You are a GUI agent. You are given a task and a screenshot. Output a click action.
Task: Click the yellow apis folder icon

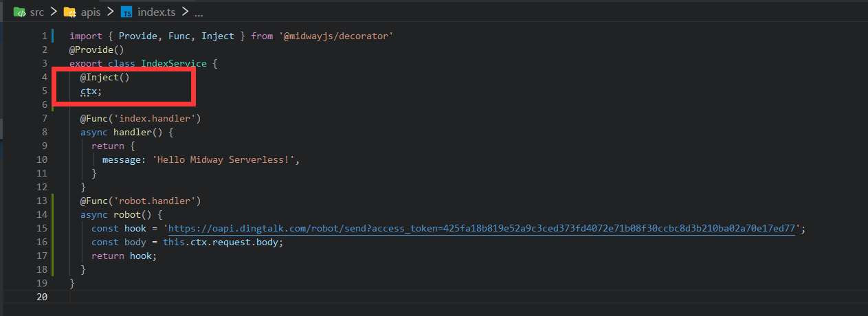(69, 12)
